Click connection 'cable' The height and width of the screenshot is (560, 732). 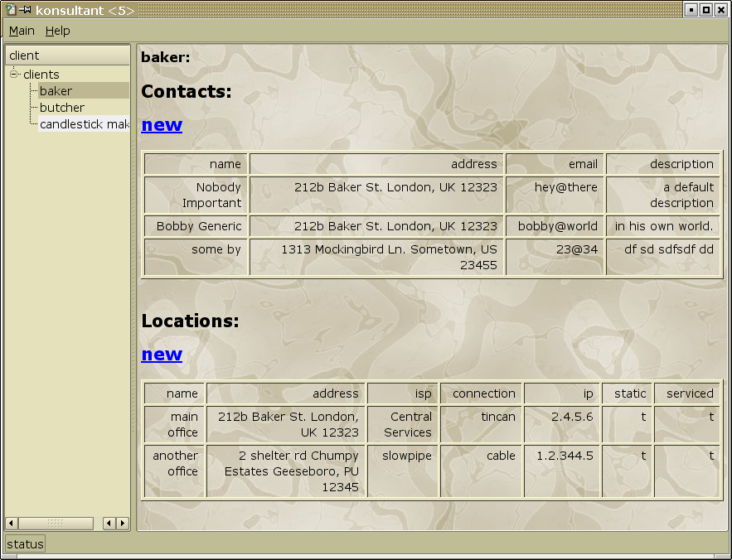click(501, 456)
